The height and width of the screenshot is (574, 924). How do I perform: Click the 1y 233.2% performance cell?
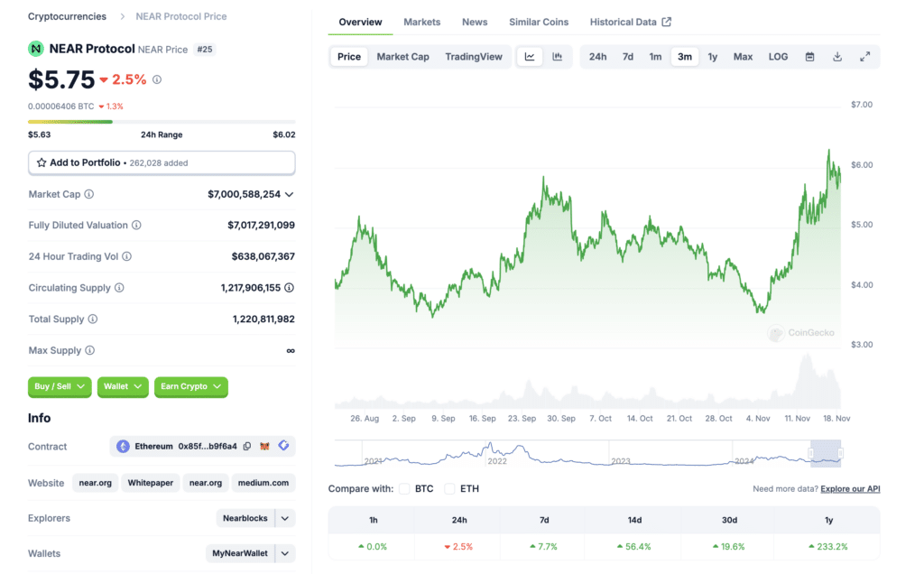pyautogui.click(x=828, y=546)
